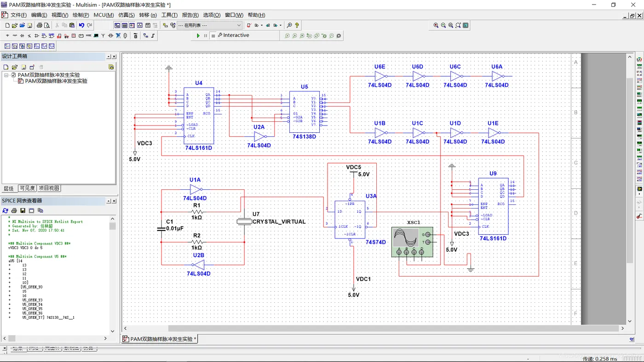Click the Spreadsheet view icon
Viewport: 644px width, 362px height.
tap(125, 25)
